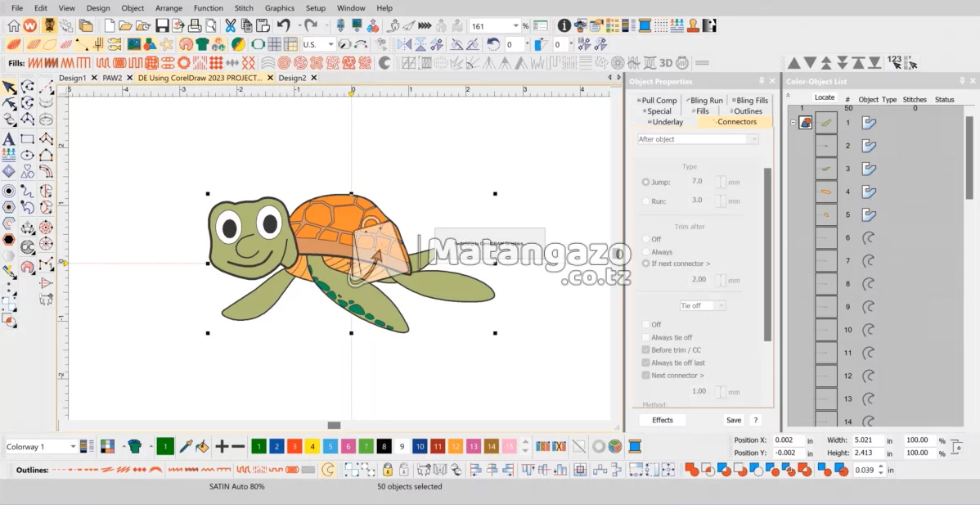Open the Stitch menu
Viewport: 980px width, 505px height.
click(x=244, y=7)
